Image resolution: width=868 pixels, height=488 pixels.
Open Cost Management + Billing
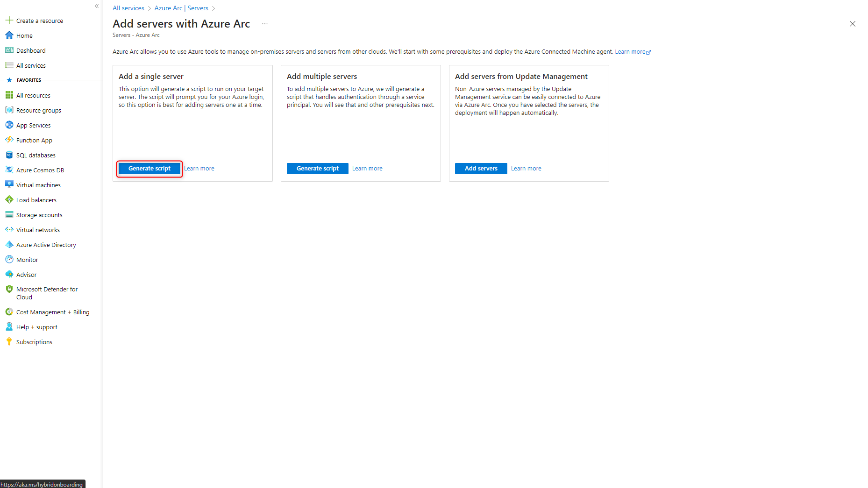52,312
